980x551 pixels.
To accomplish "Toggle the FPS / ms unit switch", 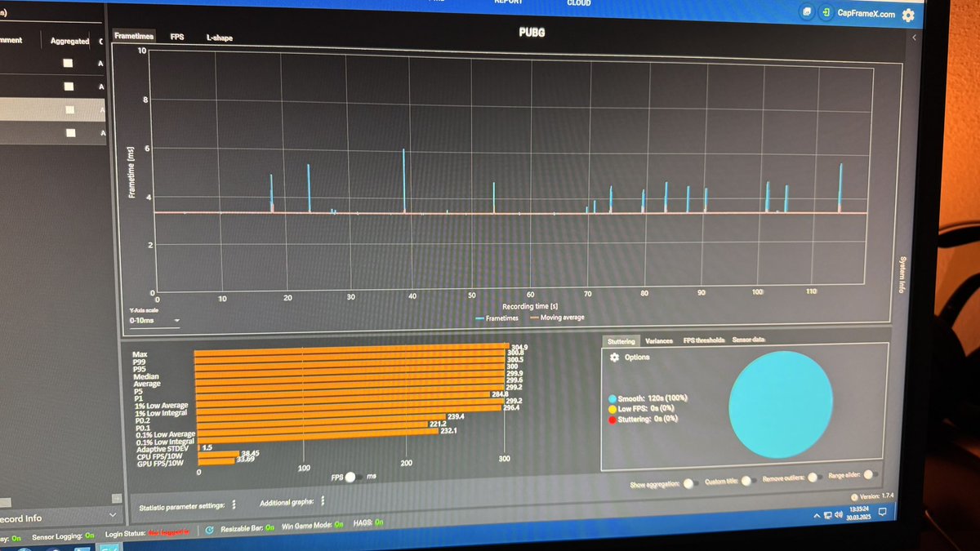I will 355,477.
